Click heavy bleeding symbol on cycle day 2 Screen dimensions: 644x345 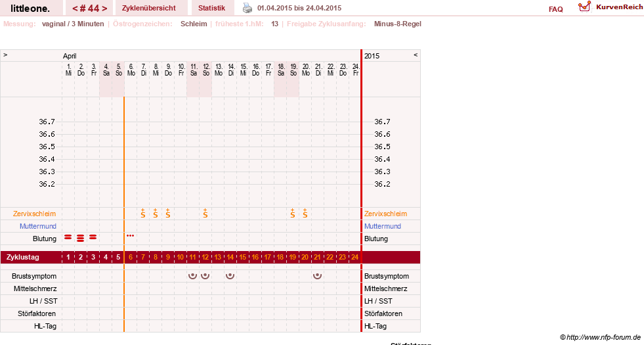click(81, 238)
